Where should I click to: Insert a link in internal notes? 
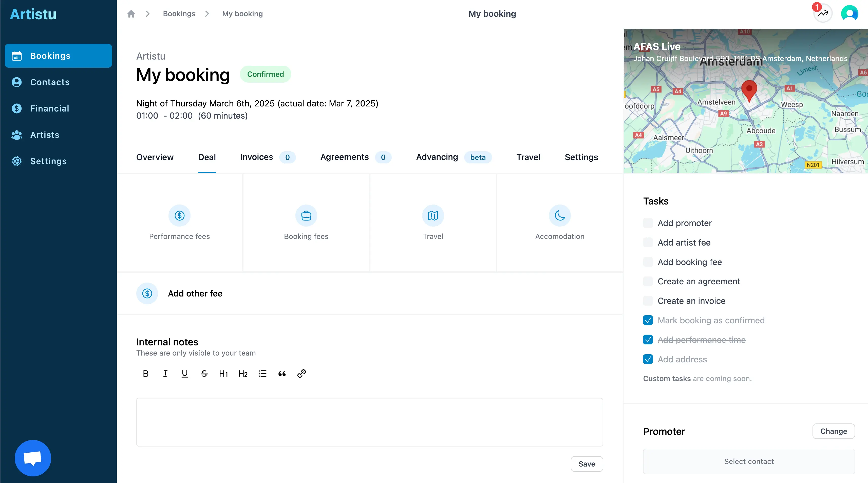click(x=301, y=374)
